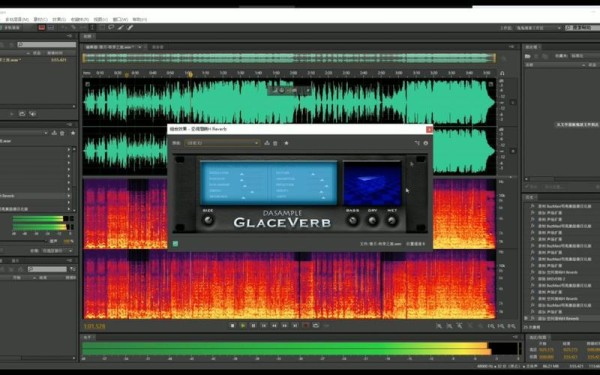The height and width of the screenshot is (375, 600).
Task: Open the file tab dropdown arrow in the Editor panel
Action: coord(140,47)
